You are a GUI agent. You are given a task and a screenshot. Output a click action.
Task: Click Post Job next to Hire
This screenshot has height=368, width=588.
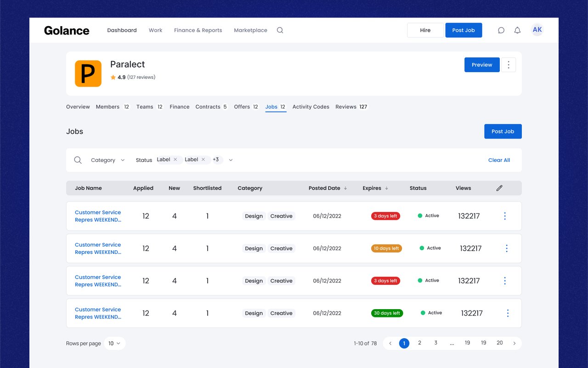(464, 30)
